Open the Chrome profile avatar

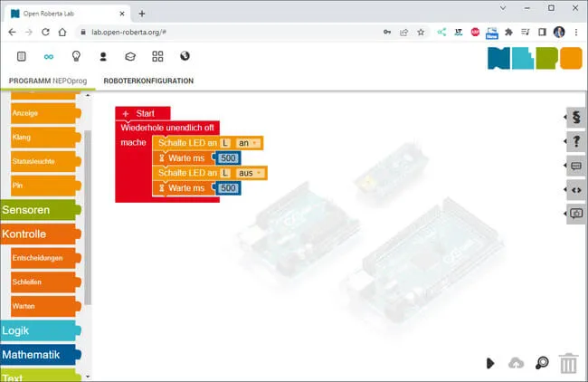pos(559,33)
